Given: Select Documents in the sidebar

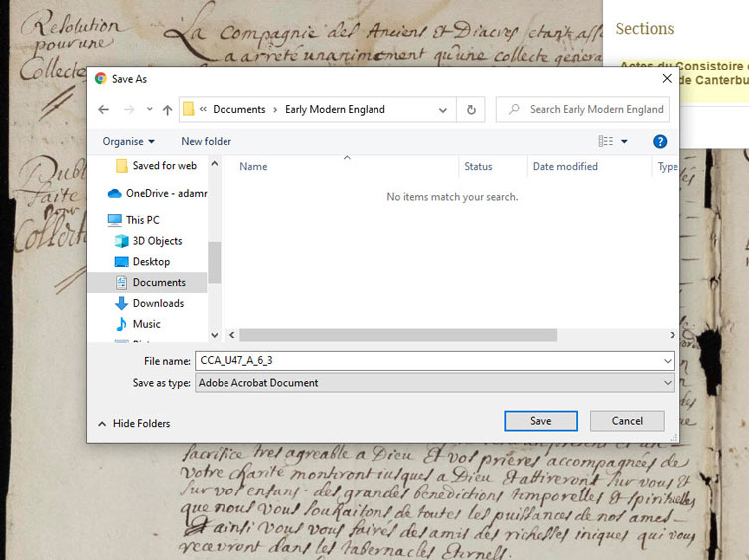Looking at the screenshot, I should 148,282.
